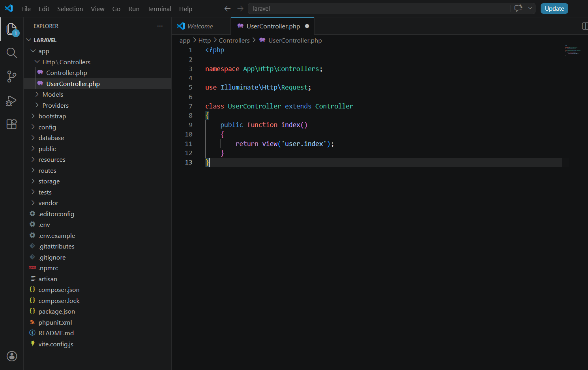Viewport: 588px width, 370px height.
Task: Open README.md in the explorer
Action: tap(97, 333)
